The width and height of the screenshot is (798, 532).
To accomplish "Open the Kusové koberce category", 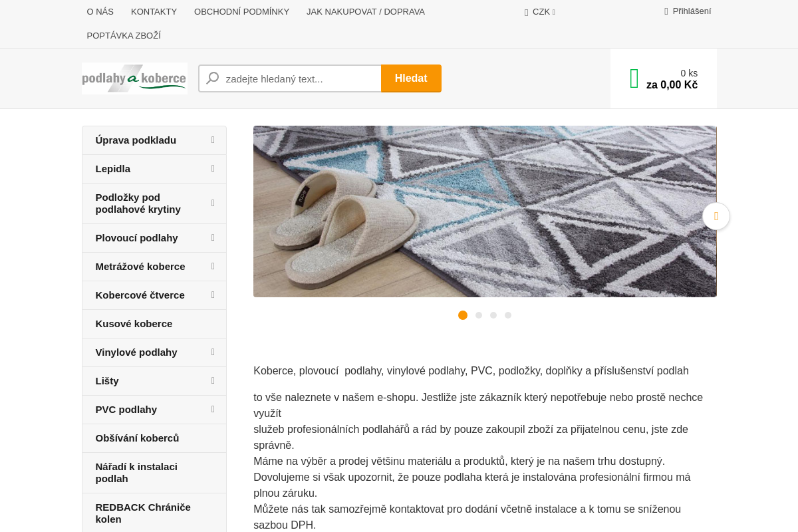I will click(134, 324).
